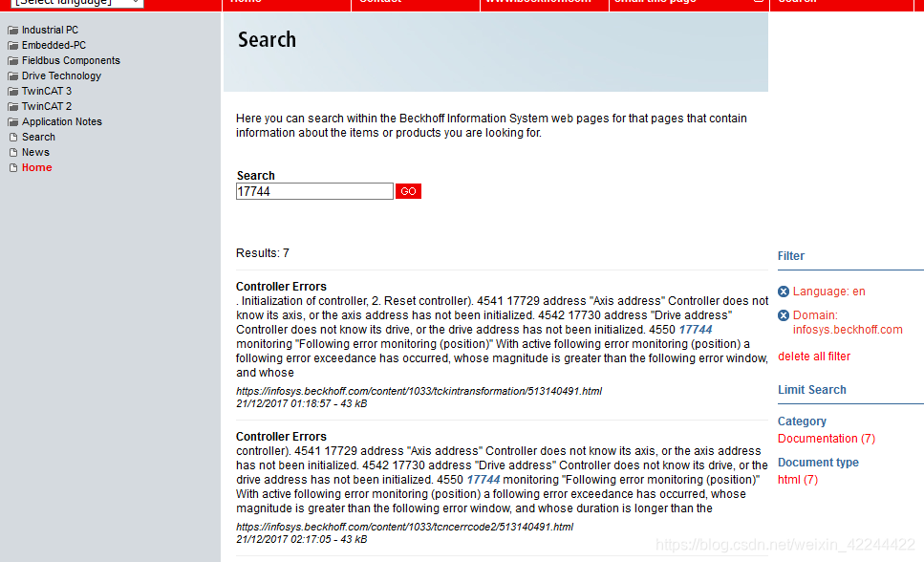Open the second Controller Errors result title
Screen dimensions: 924x562
(x=281, y=437)
